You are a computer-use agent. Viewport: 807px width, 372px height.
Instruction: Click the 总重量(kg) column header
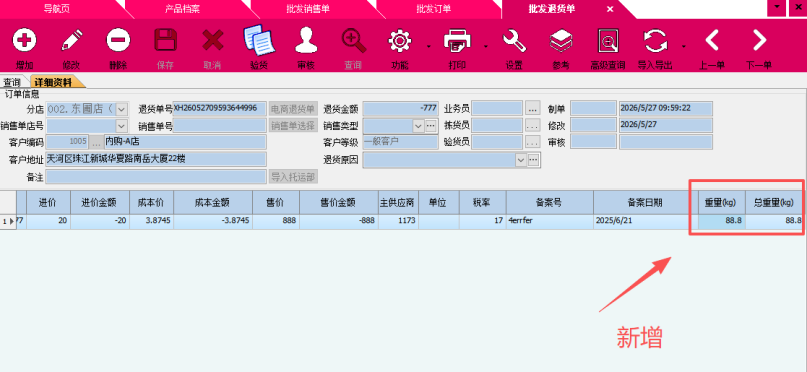point(774,203)
